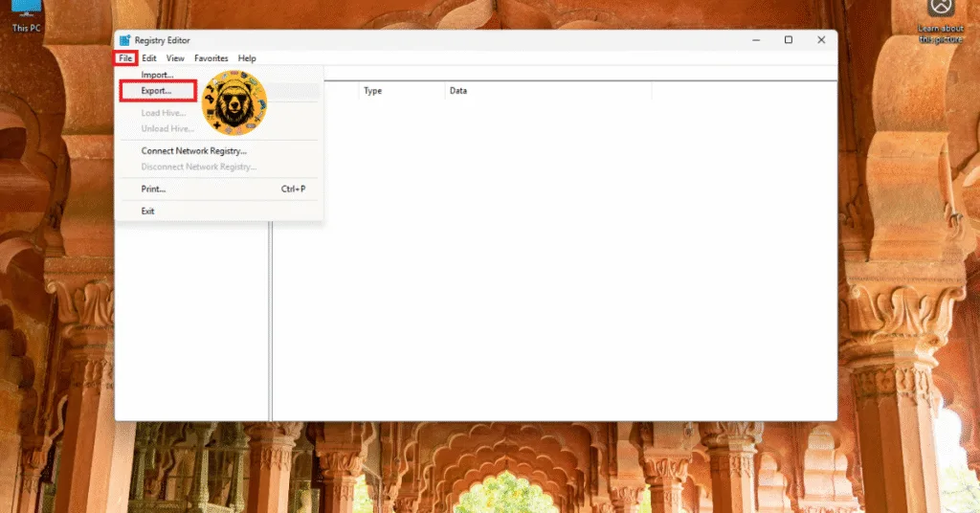980x513 pixels.
Task: Select Exit from the File menu
Action: coord(148,211)
